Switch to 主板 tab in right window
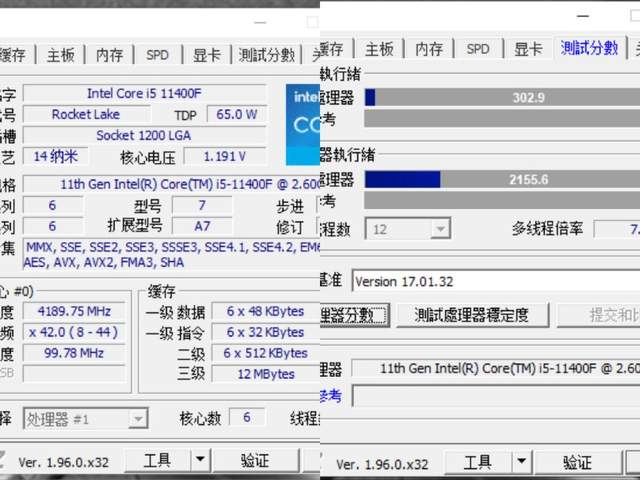This screenshot has height=480, width=640. pos(379,49)
